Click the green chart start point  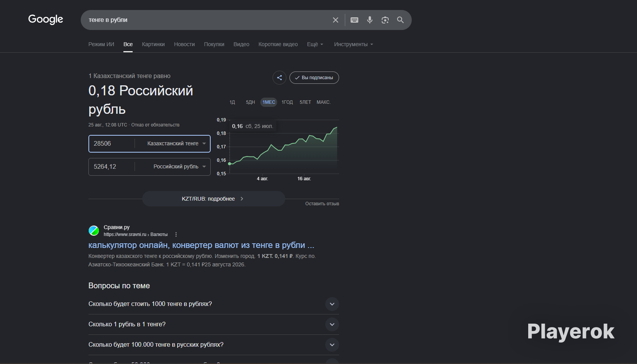(x=230, y=164)
